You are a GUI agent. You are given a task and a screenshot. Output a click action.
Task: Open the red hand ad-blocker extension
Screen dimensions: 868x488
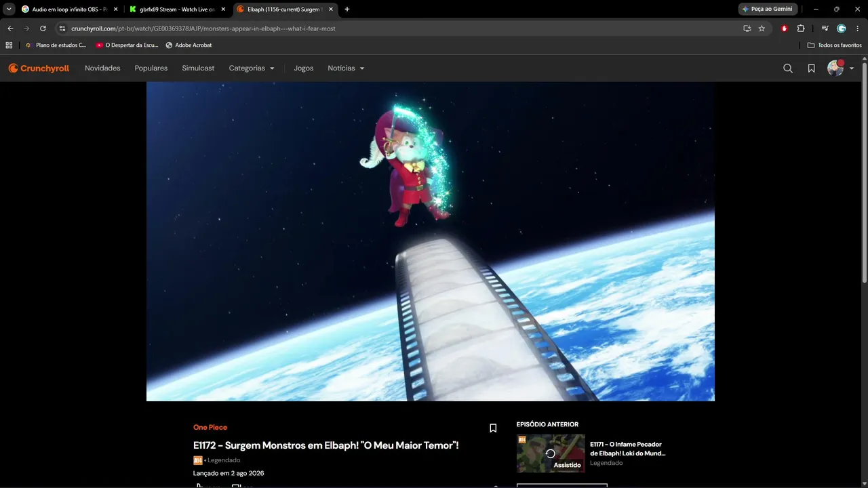(x=785, y=28)
